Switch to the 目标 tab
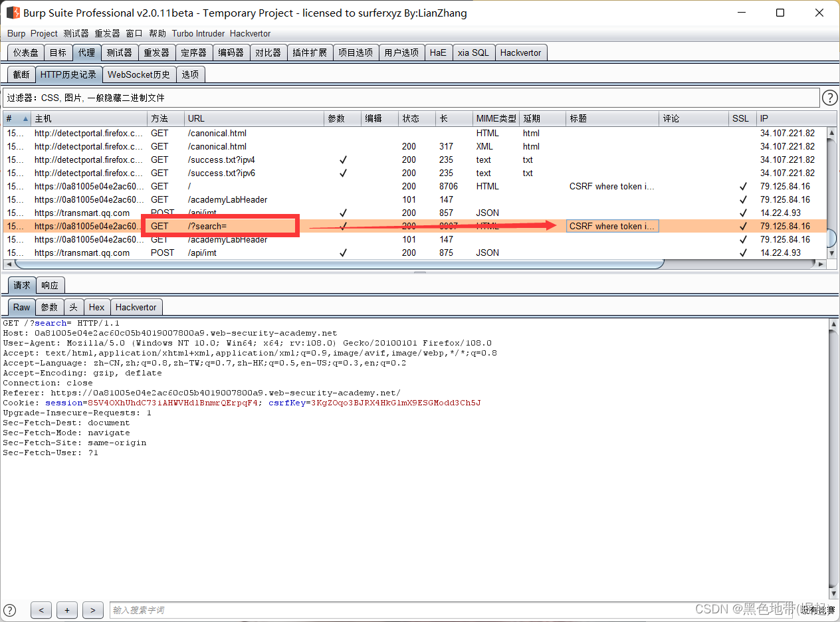 tap(58, 52)
